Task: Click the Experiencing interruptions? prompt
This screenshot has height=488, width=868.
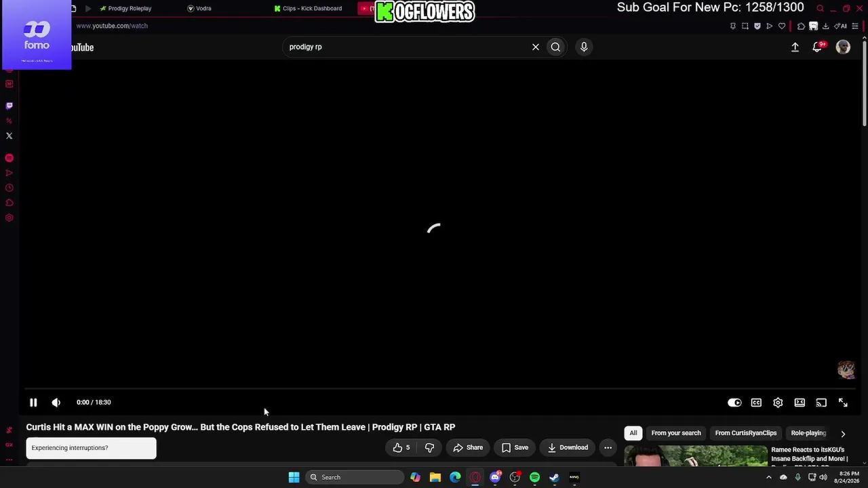Action: coord(91,448)
